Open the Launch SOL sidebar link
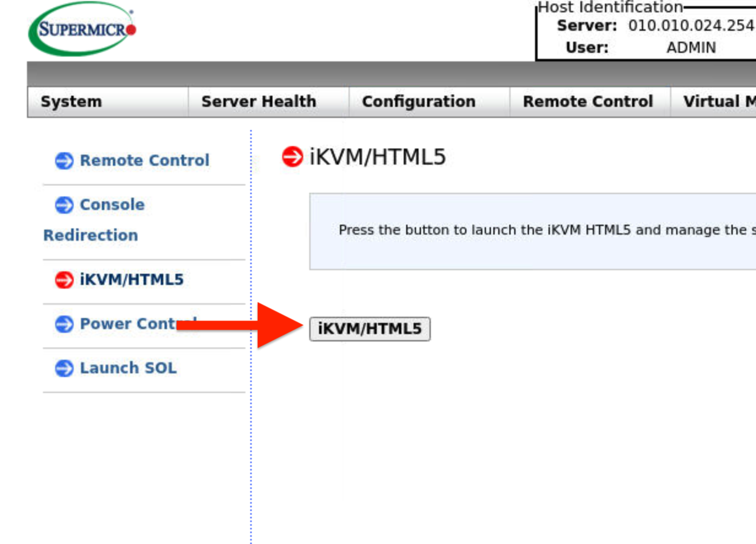The width and height of the screenshot is (756, 544). point(128,368)
